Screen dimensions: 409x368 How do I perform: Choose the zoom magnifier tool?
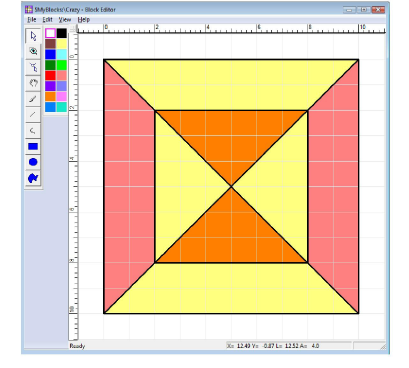click(33, 51)
